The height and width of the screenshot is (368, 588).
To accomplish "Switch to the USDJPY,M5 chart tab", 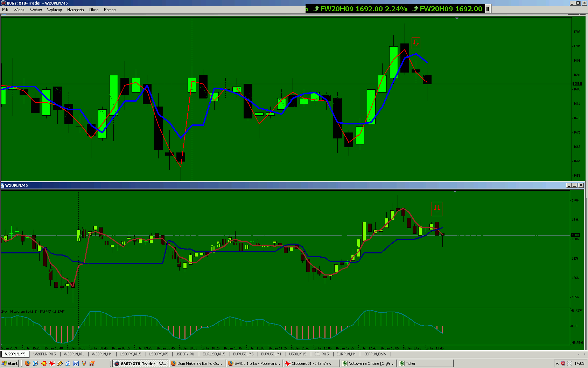I will (x=159, y=354).
